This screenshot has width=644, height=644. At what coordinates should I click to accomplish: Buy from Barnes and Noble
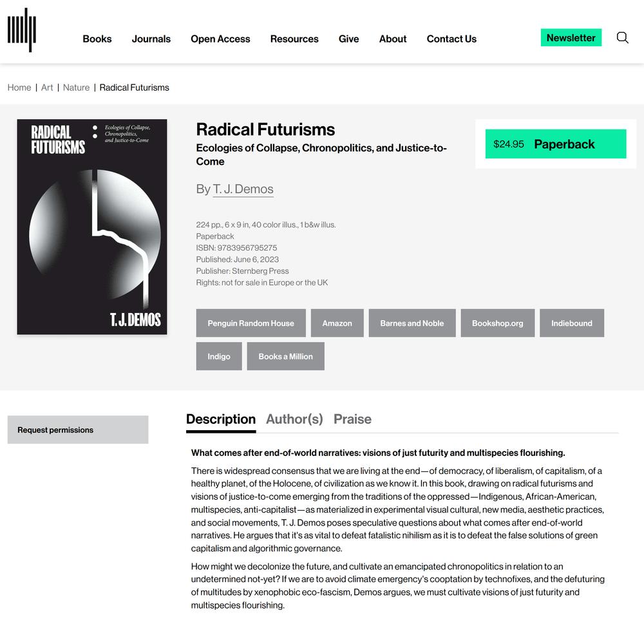click(x=412, y=323)
